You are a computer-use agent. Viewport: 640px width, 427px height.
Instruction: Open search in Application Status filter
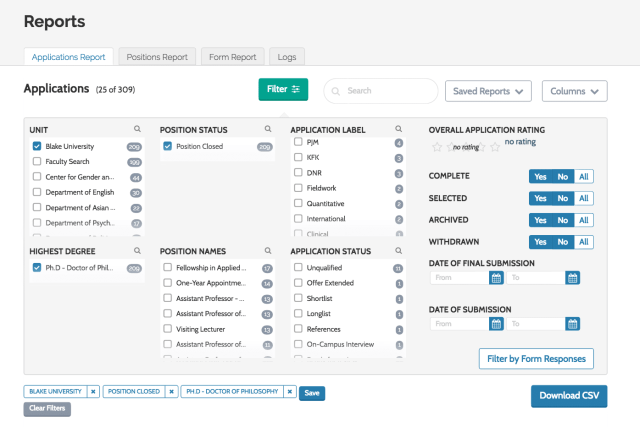coord(398,251)
